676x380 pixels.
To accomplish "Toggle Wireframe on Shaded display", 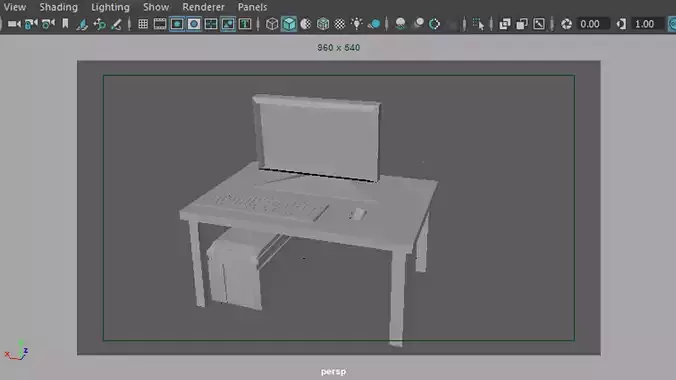I will coord(322,24).
